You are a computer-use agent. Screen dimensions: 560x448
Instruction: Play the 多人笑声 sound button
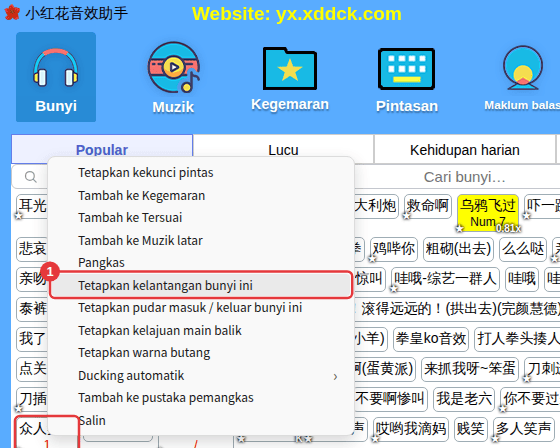523,429
